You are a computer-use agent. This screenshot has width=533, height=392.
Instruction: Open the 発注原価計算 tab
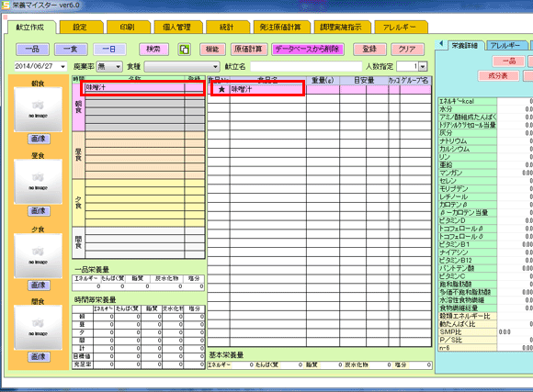(x=281, y=28)
